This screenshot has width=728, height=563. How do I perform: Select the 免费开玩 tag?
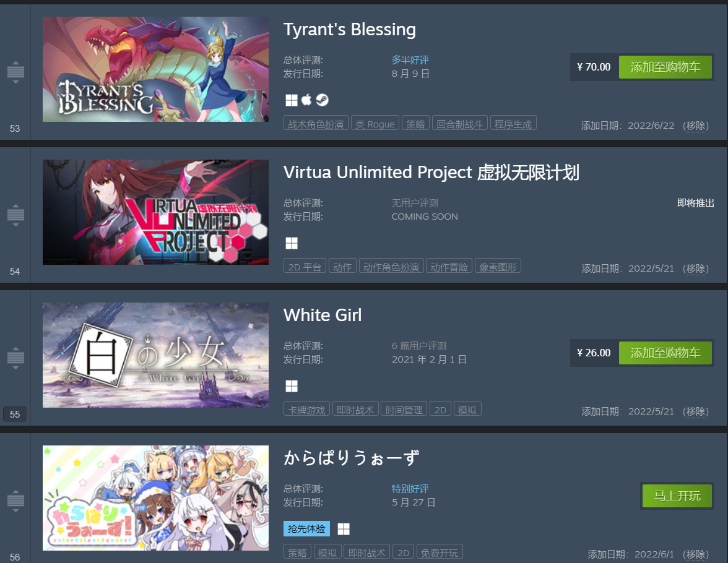tap(440, 552)
